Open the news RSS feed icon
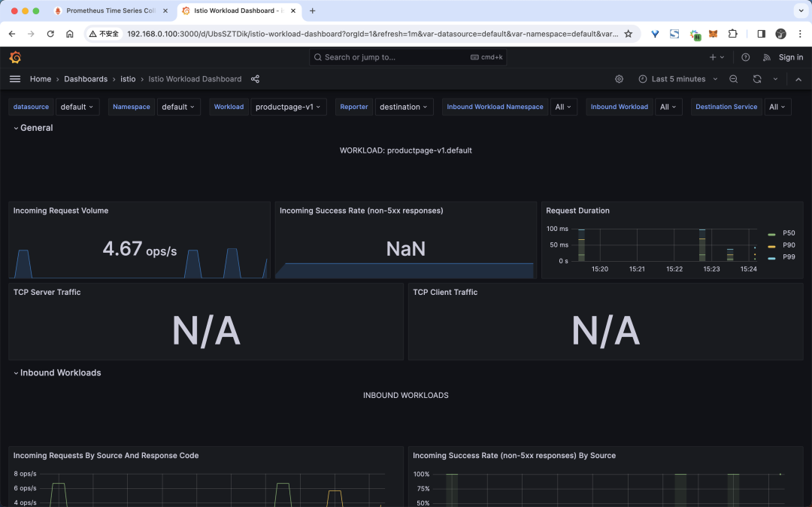The image size is (812, 507). [x=766, y=57]
